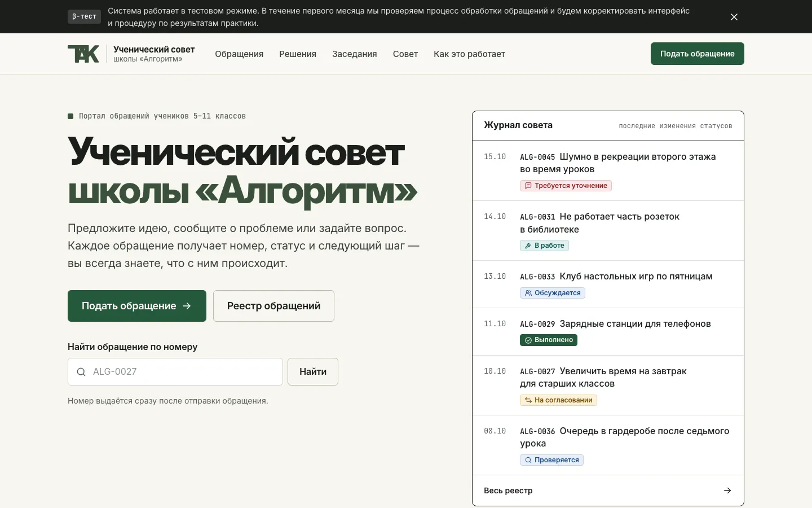This screenshot has height=508, width=812.
Task: Click the В работе status badge
Action: pyautogui.click(x=544, y=246)
